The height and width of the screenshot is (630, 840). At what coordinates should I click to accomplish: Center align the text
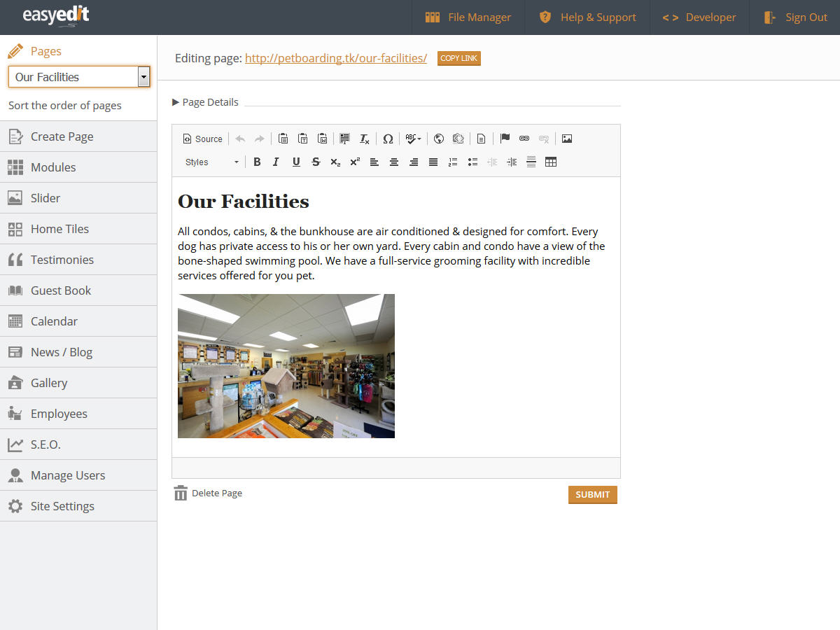[x=394, y=162]
